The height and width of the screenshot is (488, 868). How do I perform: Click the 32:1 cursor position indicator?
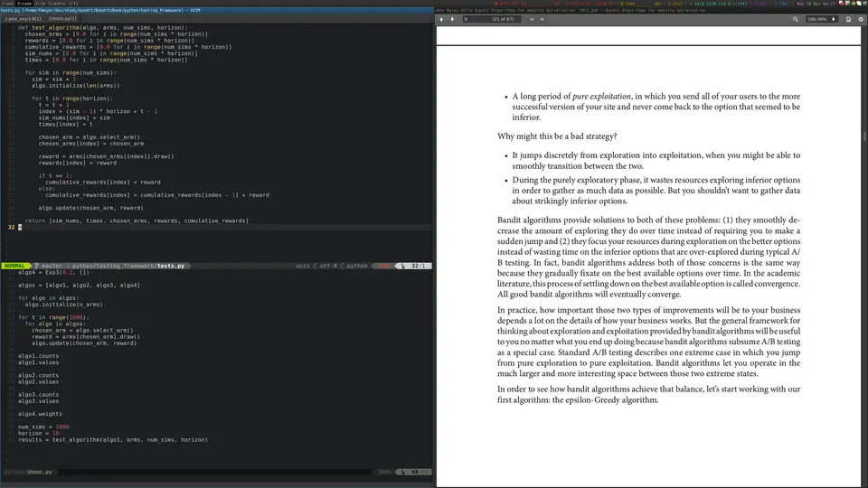point(418,266)
